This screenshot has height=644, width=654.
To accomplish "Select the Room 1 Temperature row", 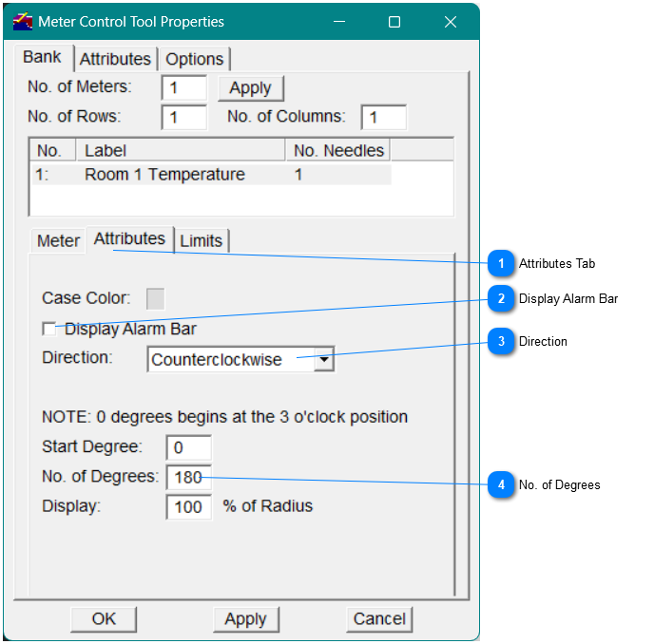I will [211, 174].
